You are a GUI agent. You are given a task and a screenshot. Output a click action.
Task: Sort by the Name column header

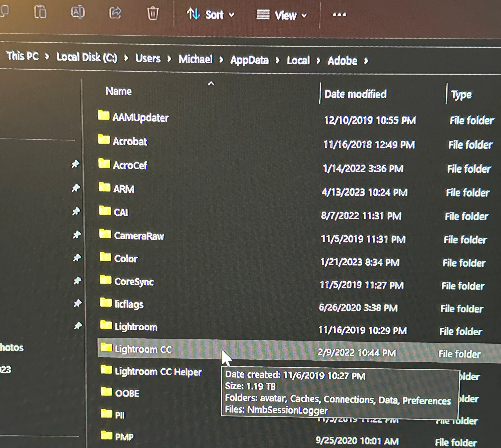pos(119,91)
